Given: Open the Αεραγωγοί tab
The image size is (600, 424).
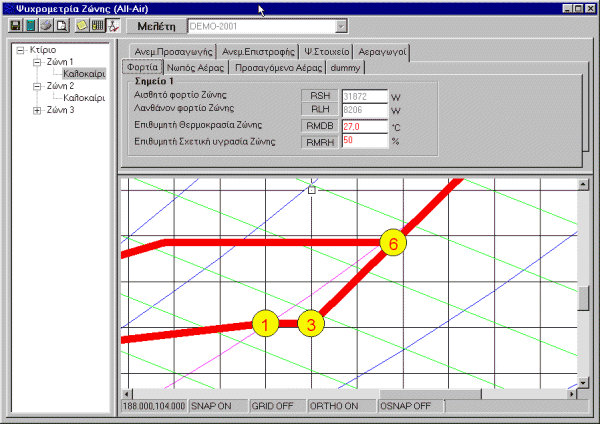Looking at the screenshot, I should click(x=380, y=52).
